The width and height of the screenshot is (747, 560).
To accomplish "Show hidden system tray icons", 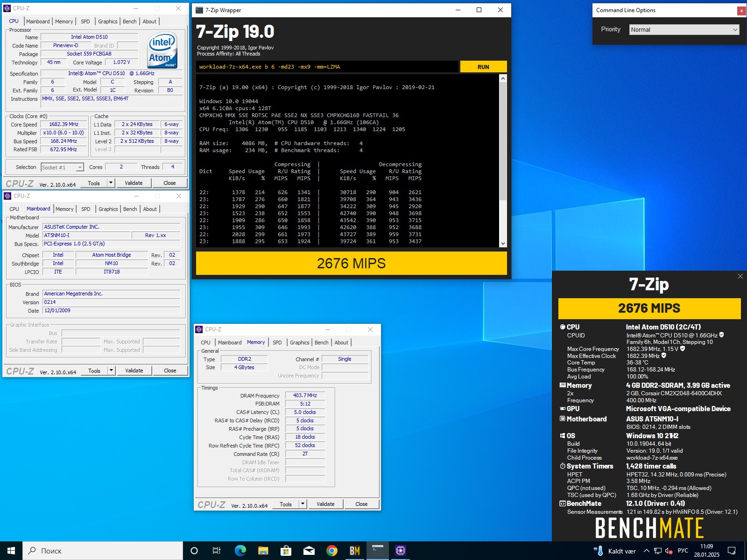I will [x=646, y=551].
